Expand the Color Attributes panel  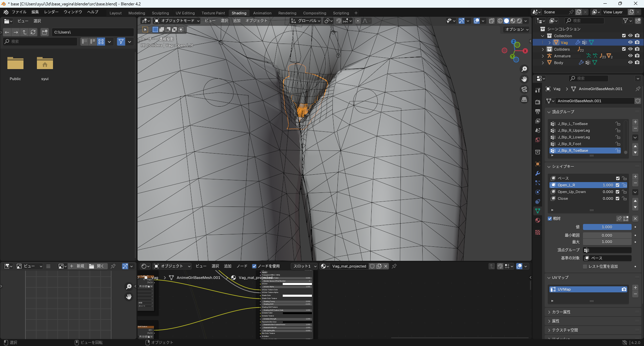561,312
